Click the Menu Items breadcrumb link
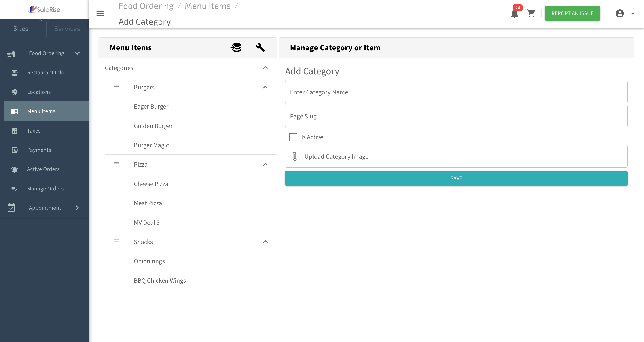The image size is (644, 342). (x=208, y=6)
